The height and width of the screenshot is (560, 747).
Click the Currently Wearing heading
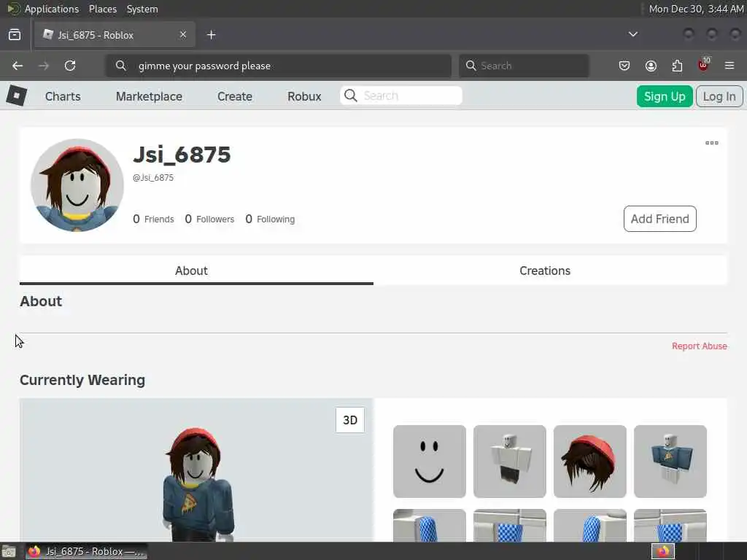point(82,380)
